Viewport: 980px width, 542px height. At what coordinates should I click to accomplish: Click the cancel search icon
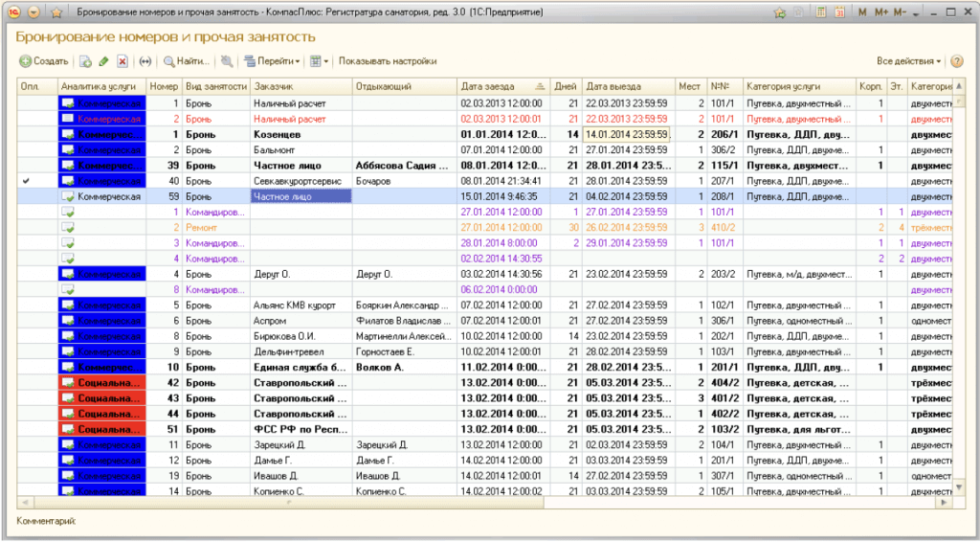click(226, 61)
